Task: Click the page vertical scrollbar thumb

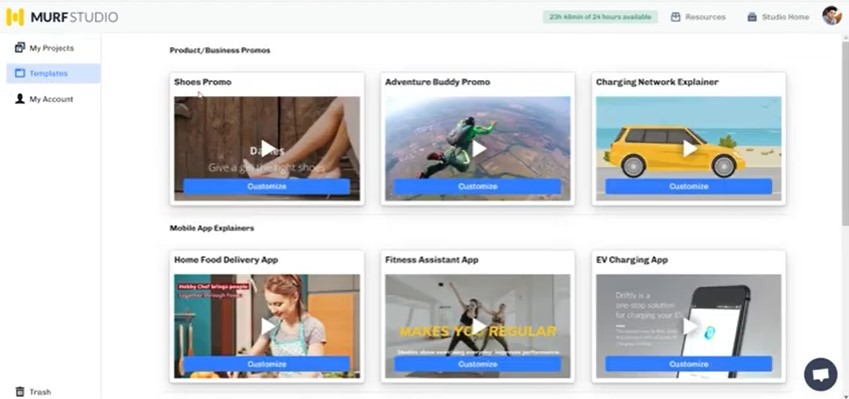Action: 845,133
